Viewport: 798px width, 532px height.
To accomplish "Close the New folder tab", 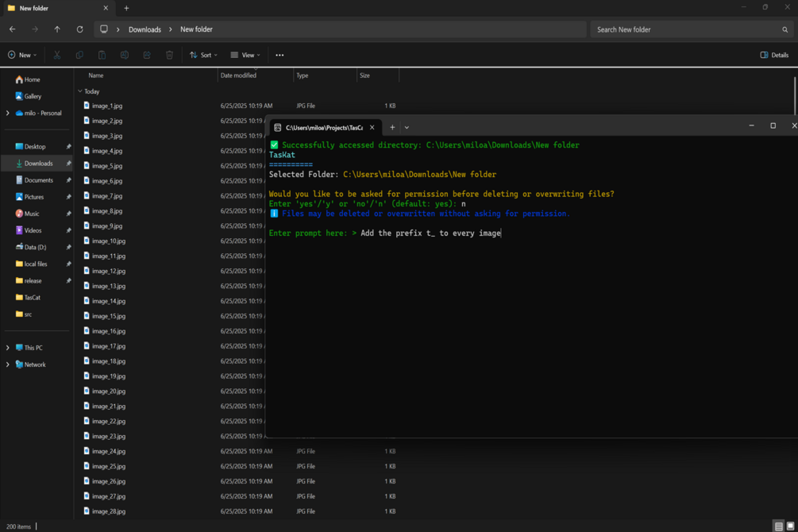I will pyautogui.click(x=106, y=8).
